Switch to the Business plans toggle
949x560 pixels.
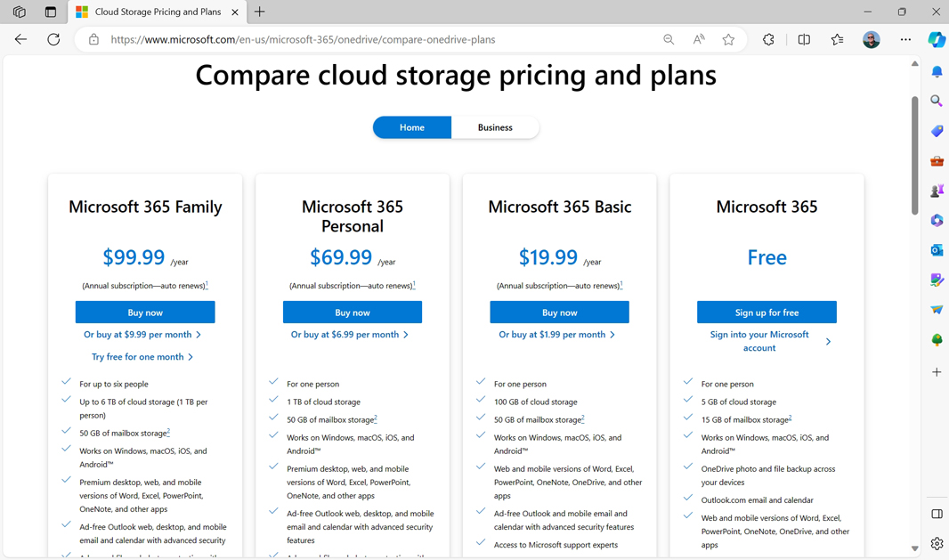pos(495,127)
